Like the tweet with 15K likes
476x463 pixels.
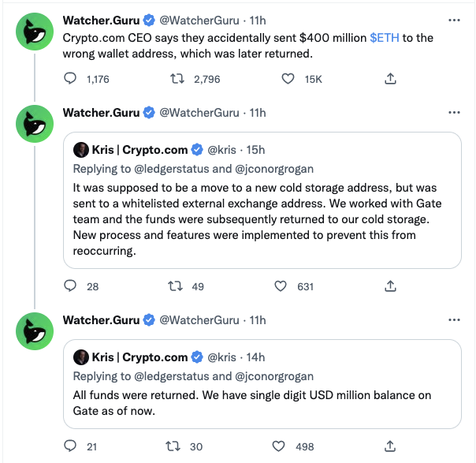[288, 79]
